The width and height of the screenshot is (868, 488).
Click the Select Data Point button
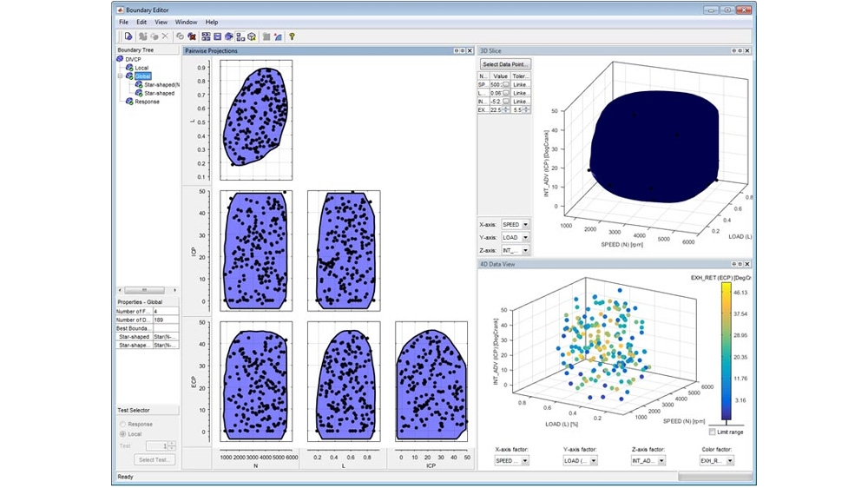(504, 64)
